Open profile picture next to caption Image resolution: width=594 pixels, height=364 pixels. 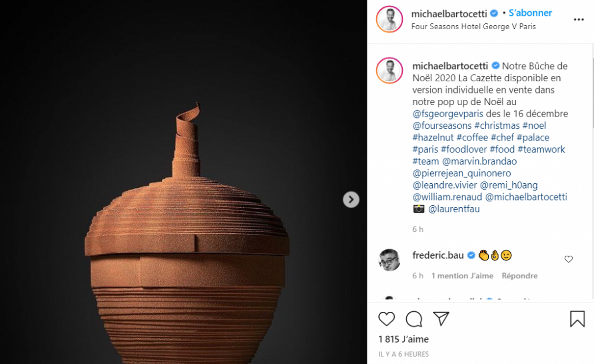[x=389, y=71]
